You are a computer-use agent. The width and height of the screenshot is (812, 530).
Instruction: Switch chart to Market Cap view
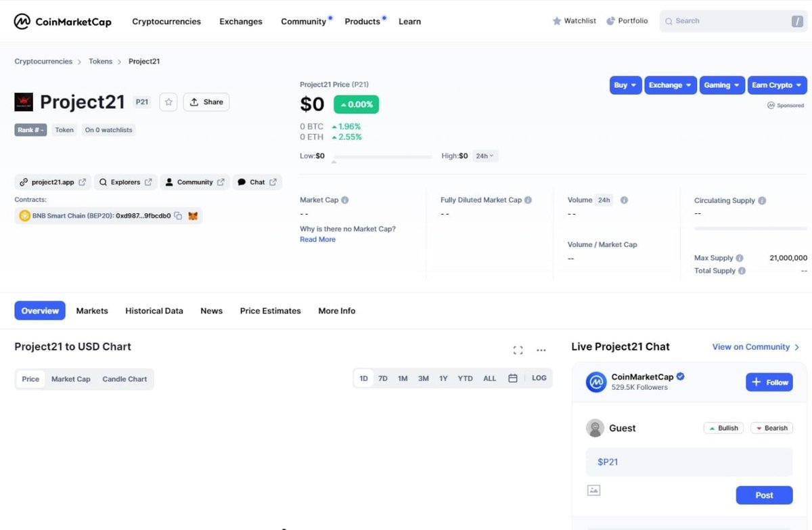(71, 379)
